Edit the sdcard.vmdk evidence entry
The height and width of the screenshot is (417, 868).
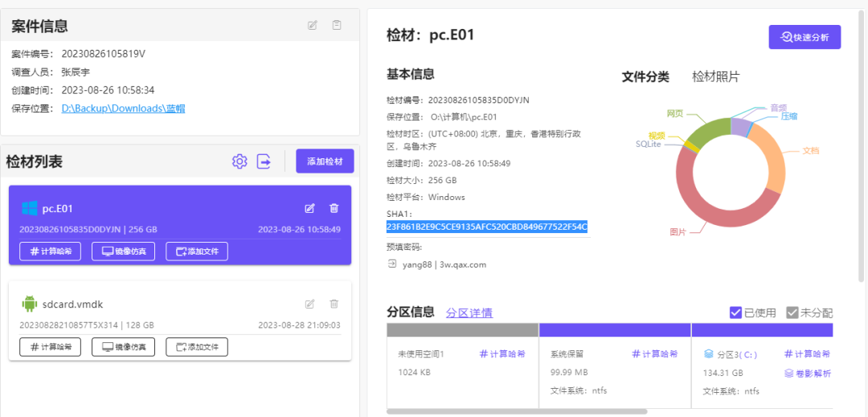(310, 304)
